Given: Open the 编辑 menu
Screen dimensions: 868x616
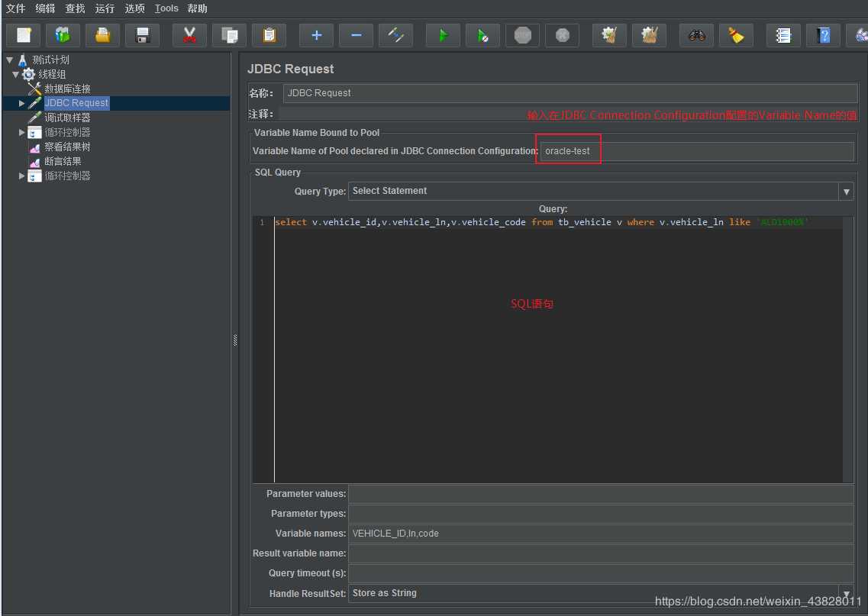Looking at the screenshot, I should (x=45, y=8).
